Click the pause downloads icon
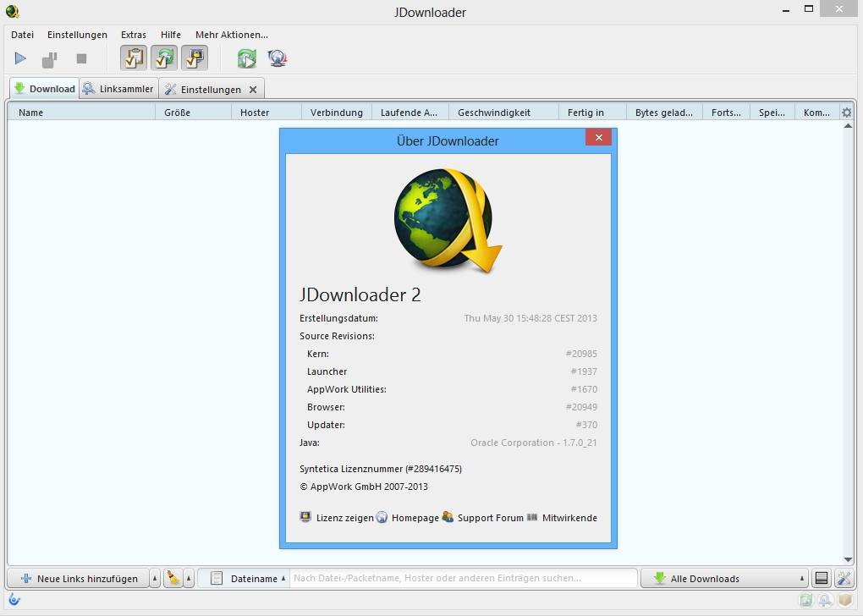This screenshot has height=616, width=863. pyautogui.click(x=50, y=59)
